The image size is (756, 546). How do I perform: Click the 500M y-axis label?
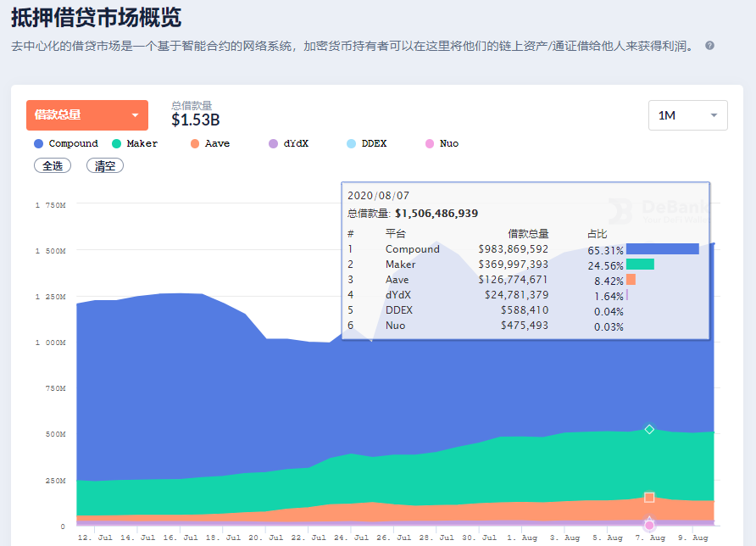[x=56, y=434]
